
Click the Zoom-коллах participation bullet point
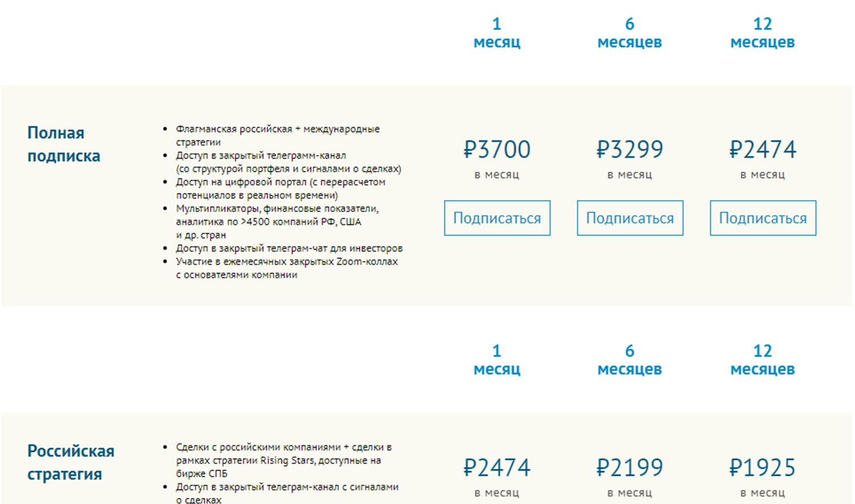point(286,268)
